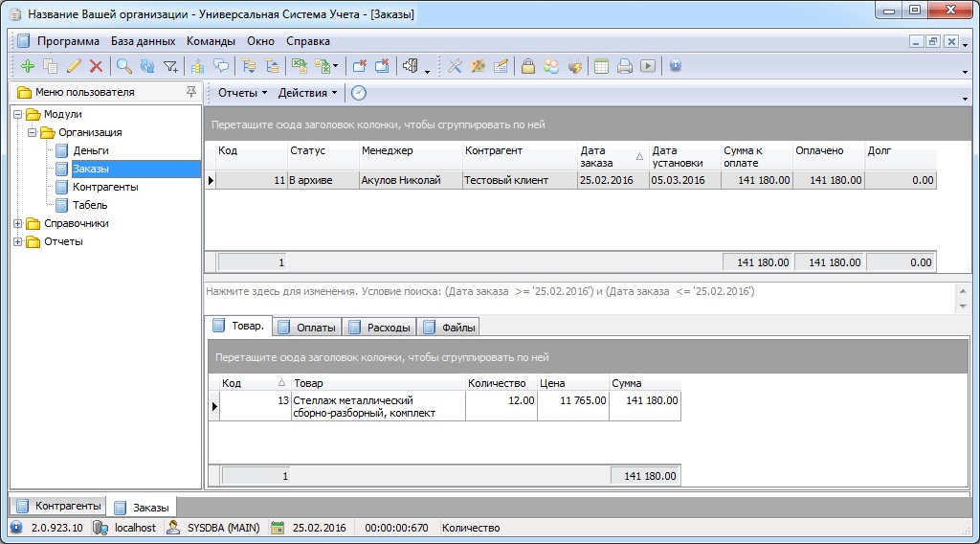Click the wrench Settings icon
980x544 pixels.
pyautogui.click(x=455, y=66)
